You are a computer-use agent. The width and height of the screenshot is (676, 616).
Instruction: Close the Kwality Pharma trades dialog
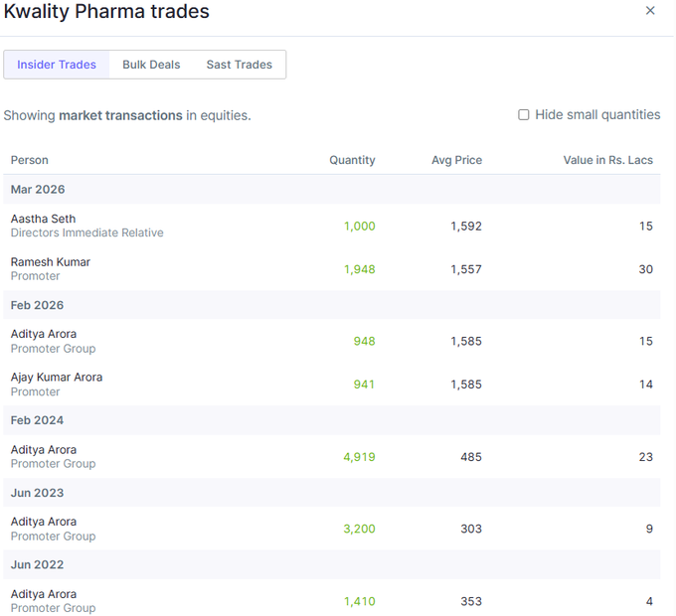tap(650, 11)
